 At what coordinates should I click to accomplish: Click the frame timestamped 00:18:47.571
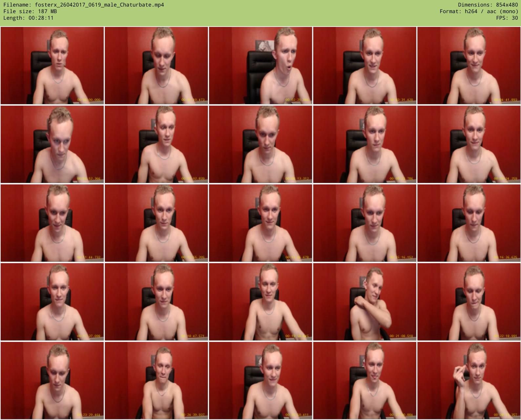click(156, 302)
